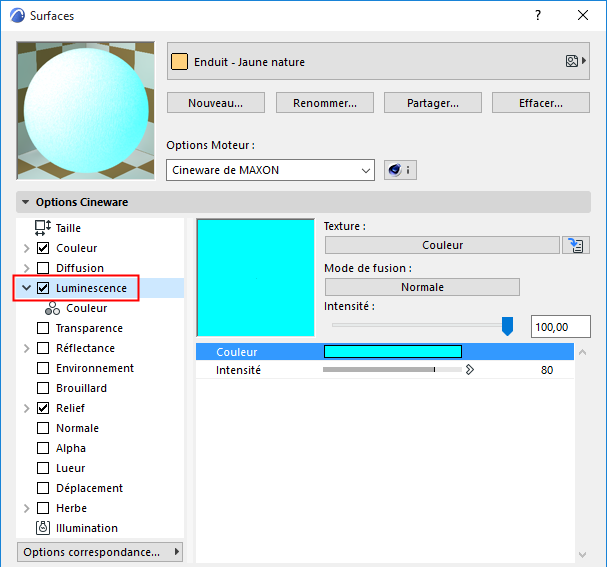Open the texture load arrow icon
This screenshot has width=607, height=567.
tap(576, 245)
